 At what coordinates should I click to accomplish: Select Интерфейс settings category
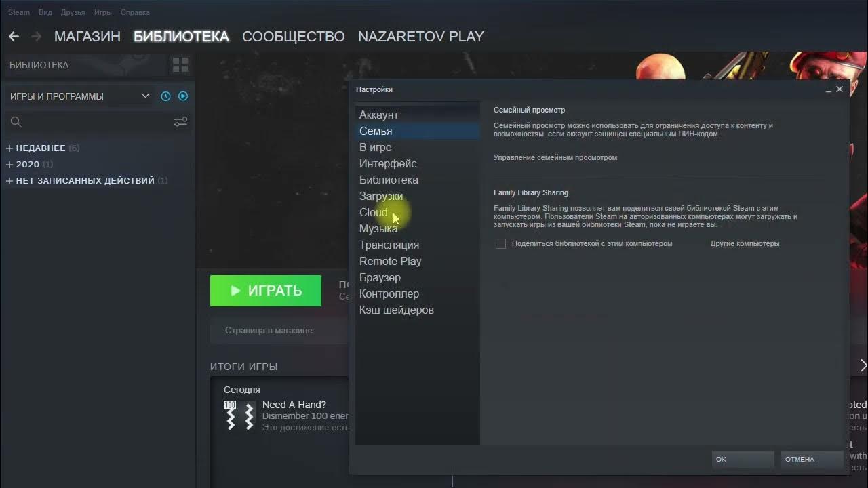(x=417, y=163)
